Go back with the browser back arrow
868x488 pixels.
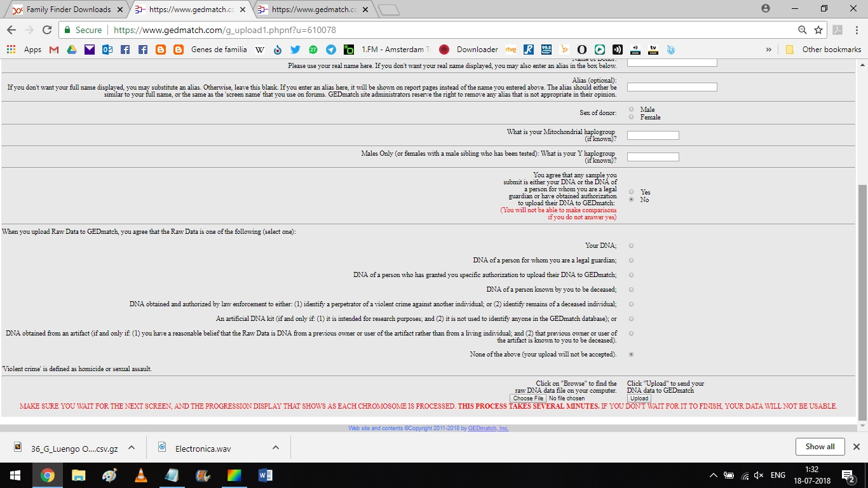[x=11, y=30]
